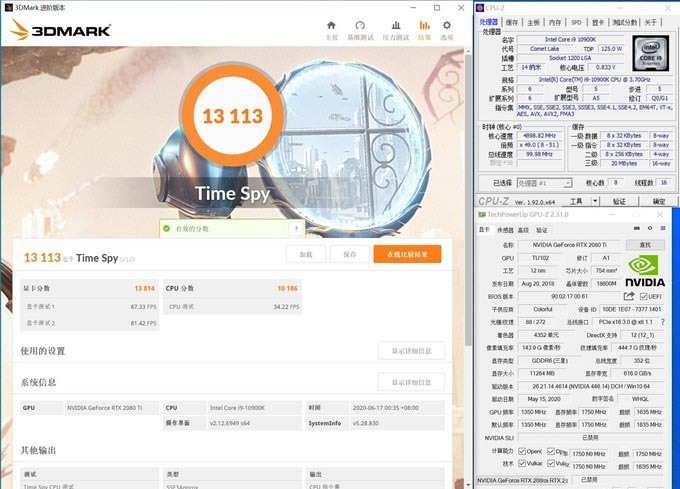This screenshot has width=680, height=489.
Task: Switch to CPU-Z 处理器 tab
Action: click(x=489, y=22)
